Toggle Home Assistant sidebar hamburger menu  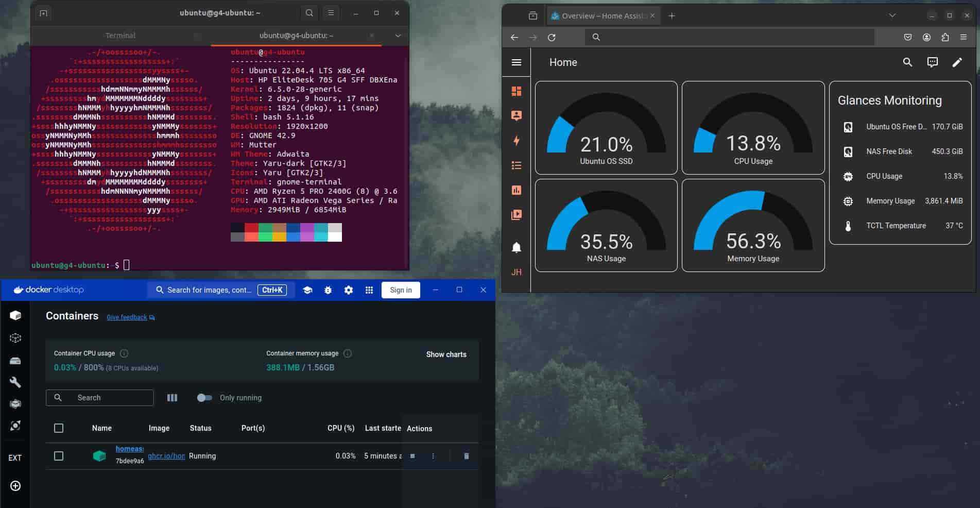517,62
